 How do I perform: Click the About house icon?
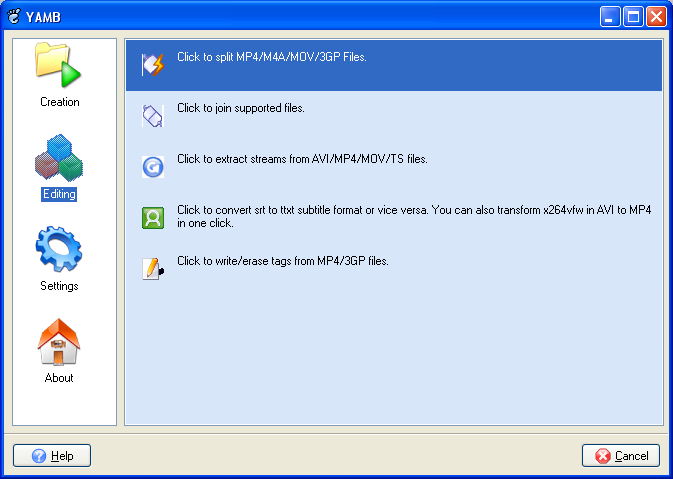[58, 342]
